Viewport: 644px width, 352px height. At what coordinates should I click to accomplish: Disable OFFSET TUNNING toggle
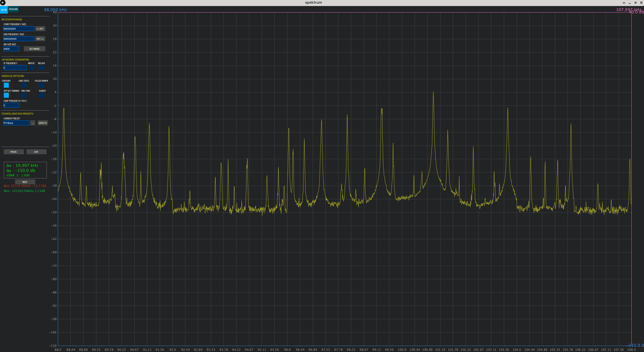[6, 95]
